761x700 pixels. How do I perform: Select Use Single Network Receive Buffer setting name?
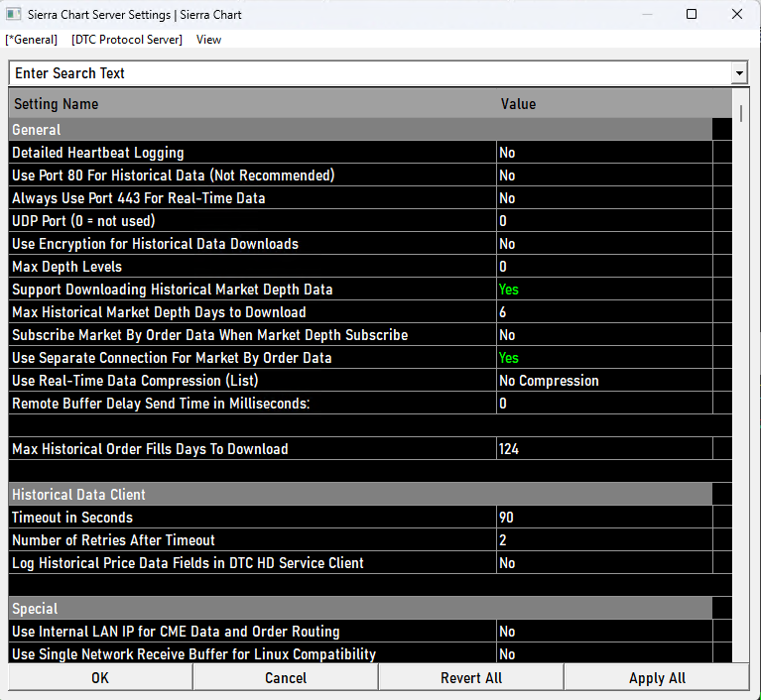tap(252, 653)
